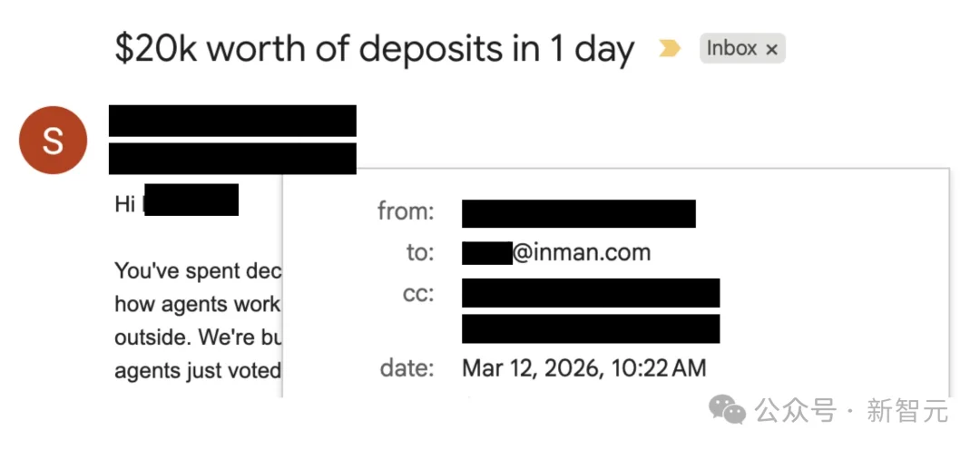This screenshot has height=450, width=980.
Task: Click the "from:" label in details popup
Action: [406, 213]
